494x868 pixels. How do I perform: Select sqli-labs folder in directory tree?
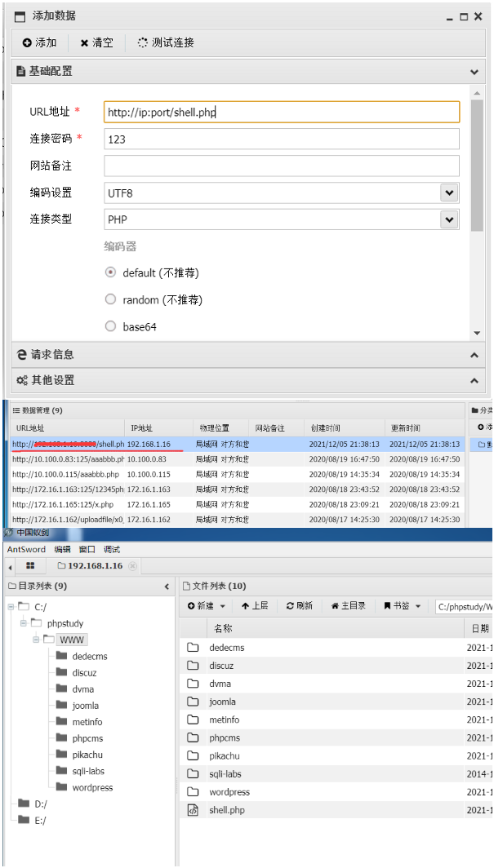coord(88,771)
